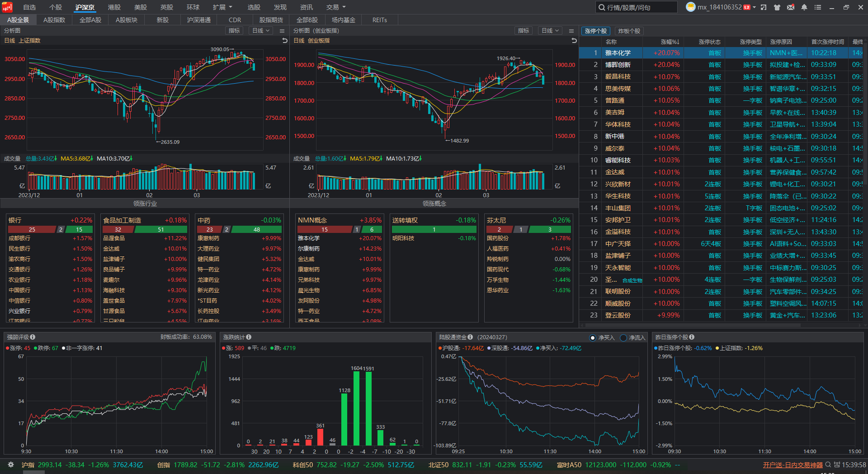Viewport: 868px width, 474px height.
Task: Select the 雅本化学 row in limit-up table
Action: [x=721, y=53]
